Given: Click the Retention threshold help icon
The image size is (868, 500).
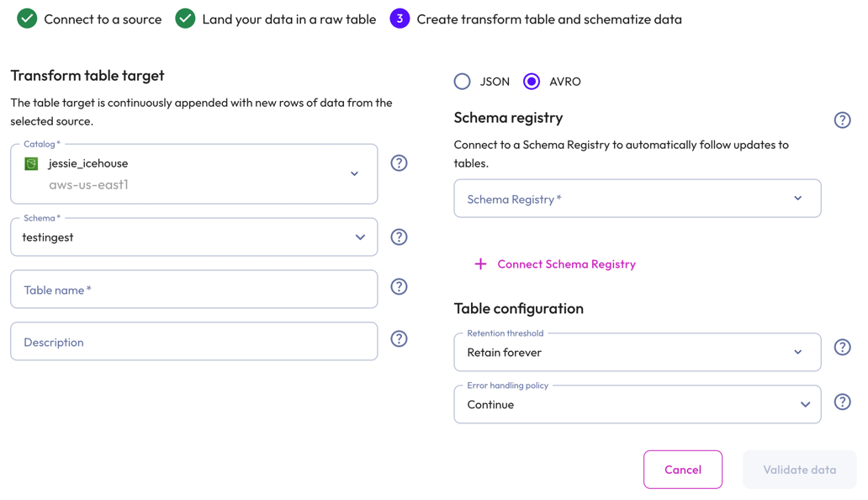Looking at the screenshot, I should click(x=842, y=346).
